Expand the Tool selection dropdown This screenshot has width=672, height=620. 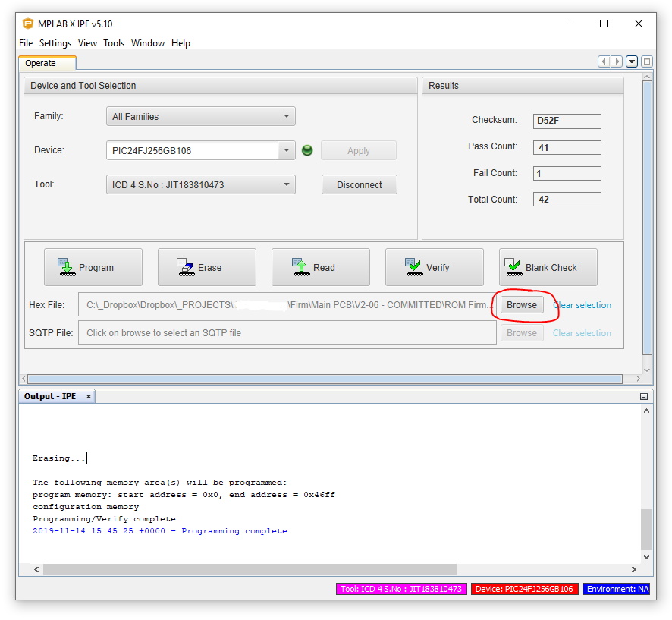coord(201,184)
